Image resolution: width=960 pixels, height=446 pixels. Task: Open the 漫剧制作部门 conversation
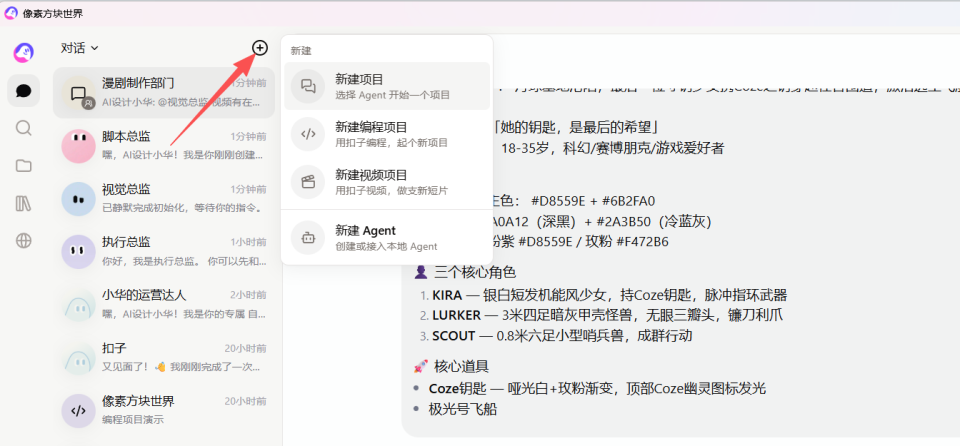pos(164,93)
